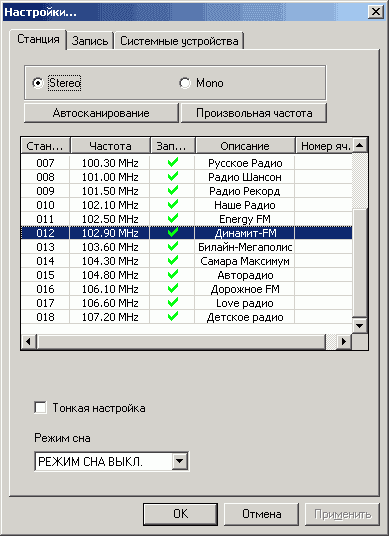Click the Зап... column header
The image size is (389, 536).
tap(173, 146)
